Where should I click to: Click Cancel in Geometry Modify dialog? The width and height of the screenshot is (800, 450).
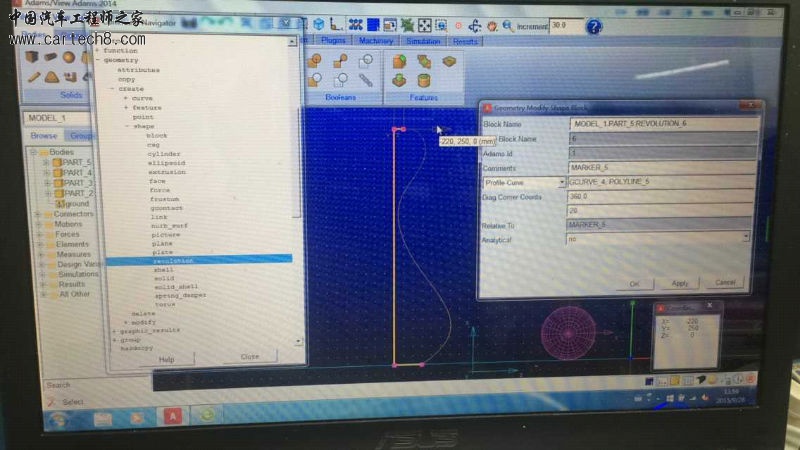[724, 282]
